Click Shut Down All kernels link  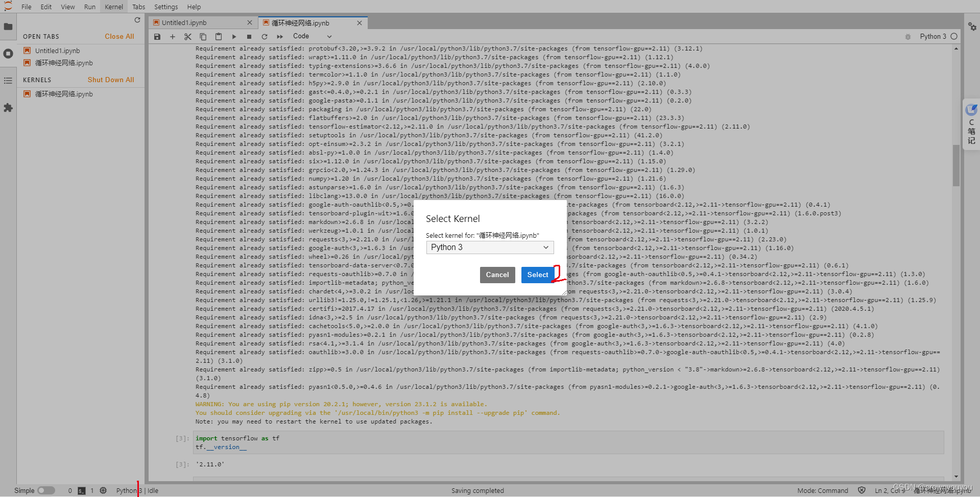coord(111,80)
